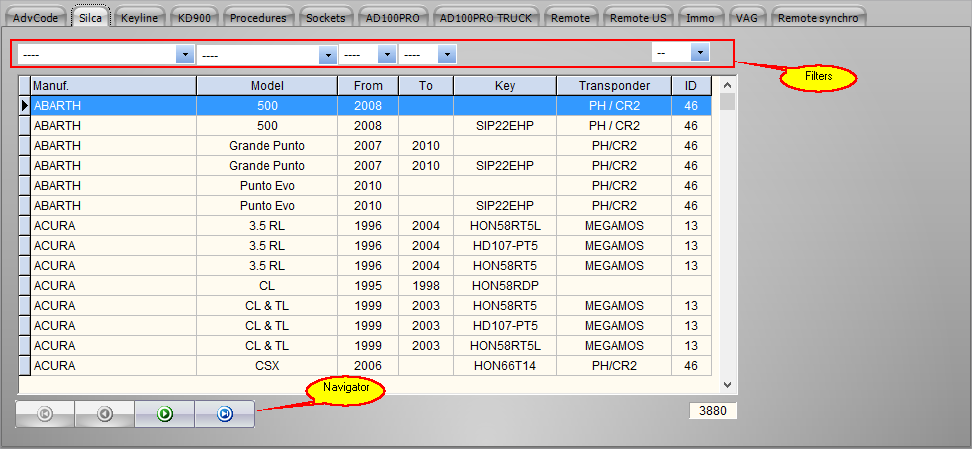Click the Transponder column header
Viewport: 972px width, 449px height.
(x=614, y=86)
